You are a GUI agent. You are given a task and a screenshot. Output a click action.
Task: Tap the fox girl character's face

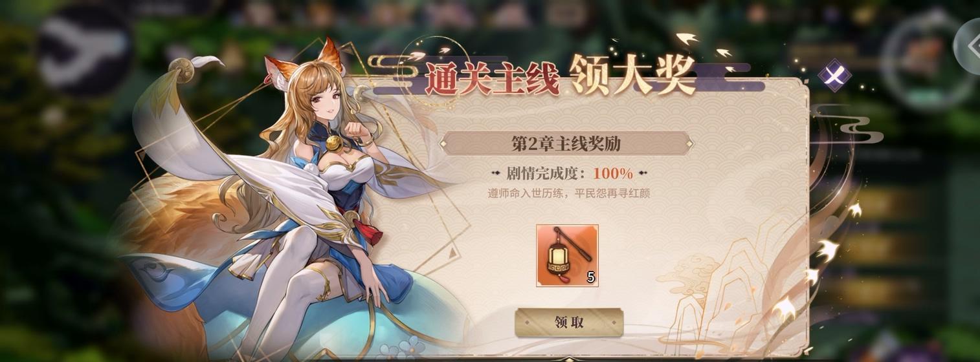(324, 98)
